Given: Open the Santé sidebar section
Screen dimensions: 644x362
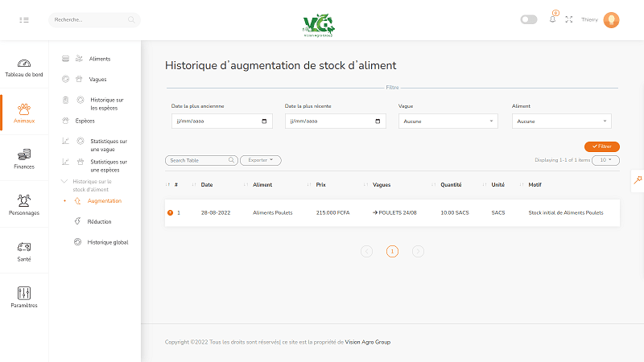Looking at the screenshot, I should pyautogui.click(x=24, y=251).
